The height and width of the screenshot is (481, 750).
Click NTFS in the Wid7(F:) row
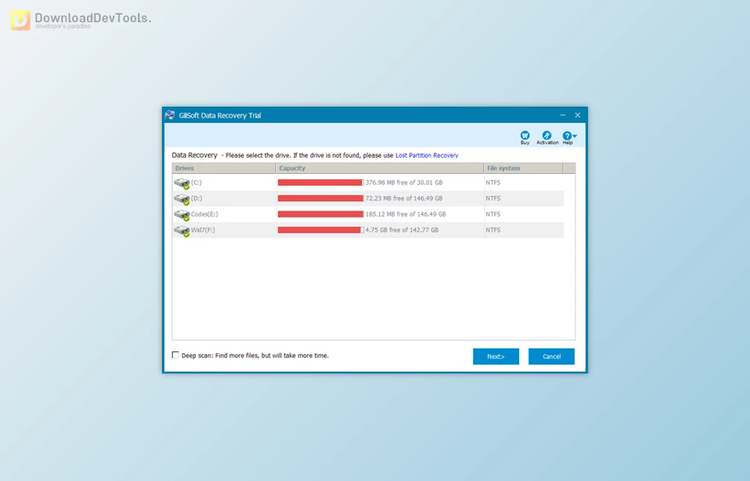(x=493, y=230)
